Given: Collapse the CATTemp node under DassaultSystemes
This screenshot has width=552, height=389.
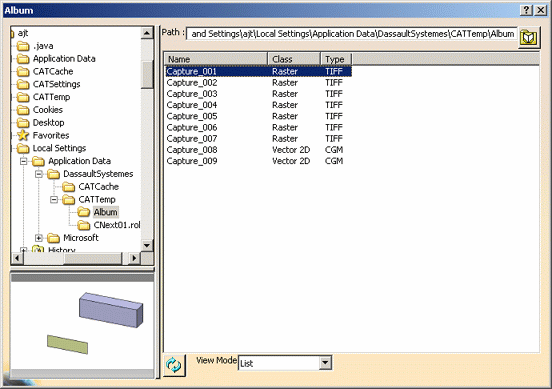Looking at the screenshot, I should 54,200.
